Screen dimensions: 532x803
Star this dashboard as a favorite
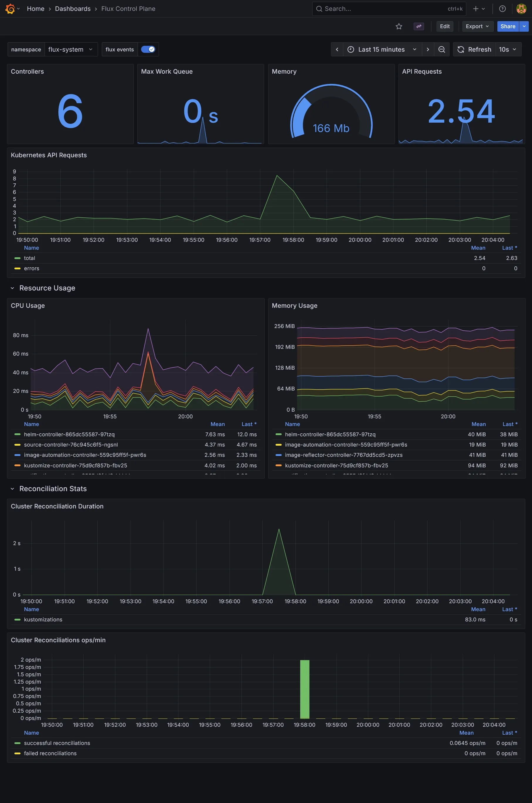click(x=399, y=26)
